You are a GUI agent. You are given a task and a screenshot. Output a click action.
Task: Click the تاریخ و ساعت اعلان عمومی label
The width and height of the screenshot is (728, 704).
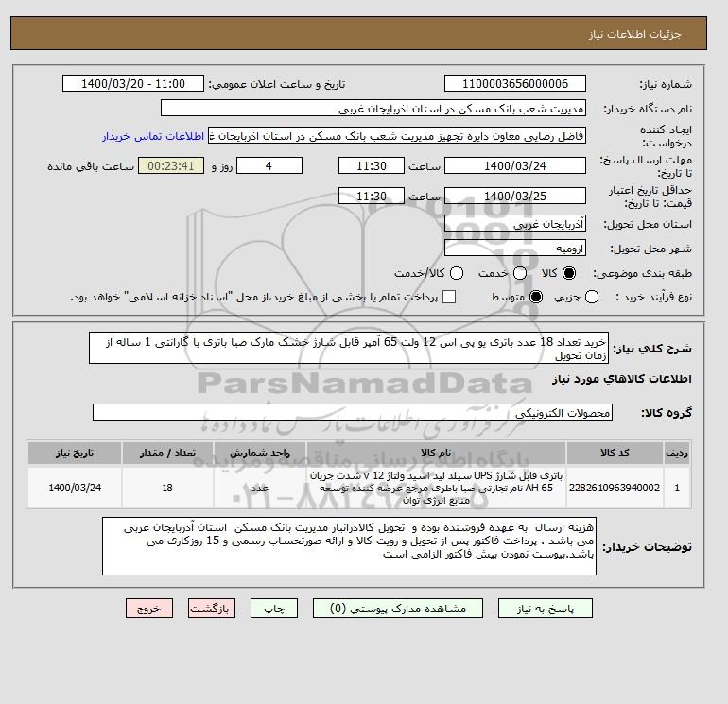tap(276, 84)
